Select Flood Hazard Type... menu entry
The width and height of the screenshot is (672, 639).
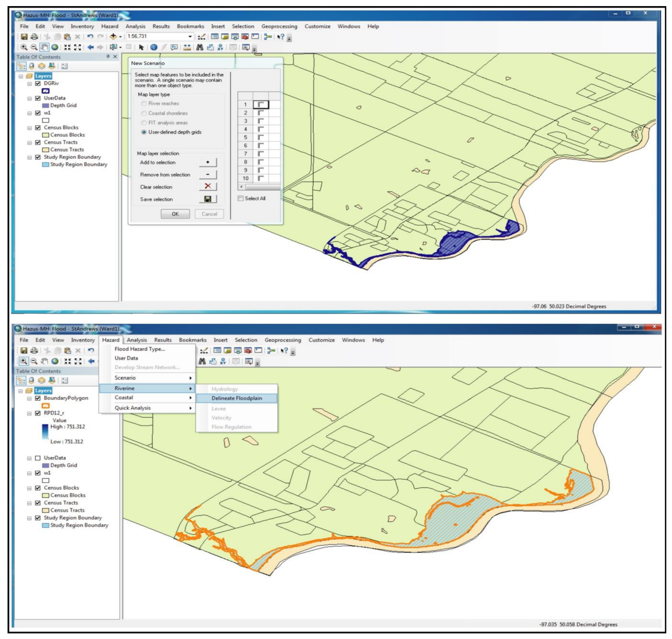click(139, 349)
